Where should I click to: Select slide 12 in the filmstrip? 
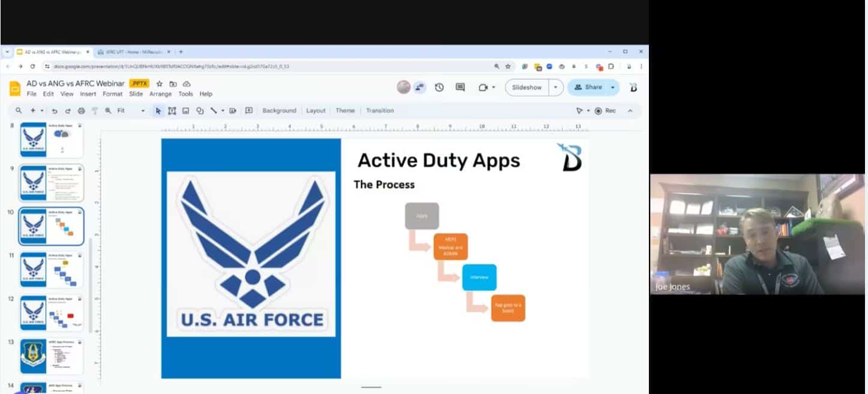[51, 312]
